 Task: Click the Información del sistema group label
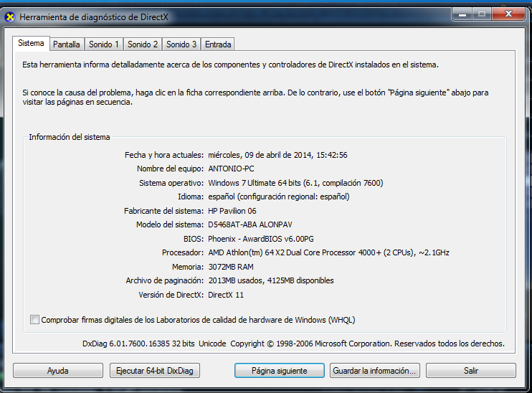(x=70, y=137)
